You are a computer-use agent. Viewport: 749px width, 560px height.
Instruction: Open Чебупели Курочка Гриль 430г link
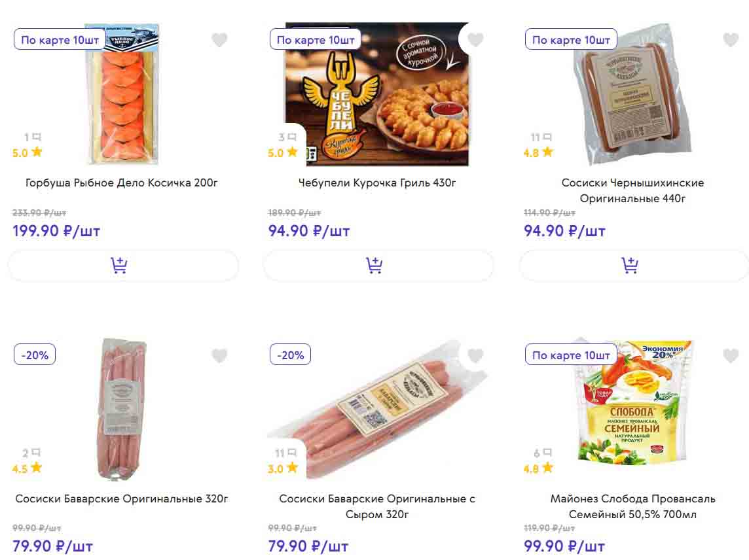tap(377, 183)
